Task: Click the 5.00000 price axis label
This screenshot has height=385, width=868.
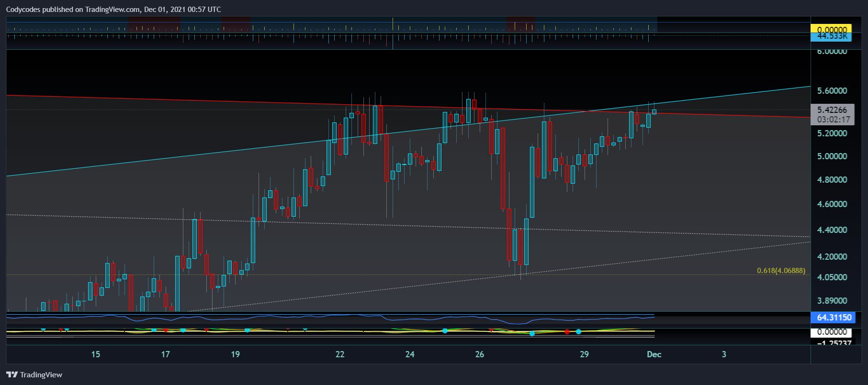Action: pyautogui.click(x=832, y=156)
